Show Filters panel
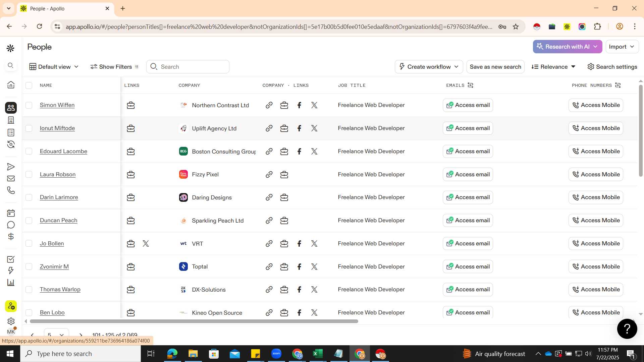644x362 pixels. pyautogui.click(x=114, y=67)
